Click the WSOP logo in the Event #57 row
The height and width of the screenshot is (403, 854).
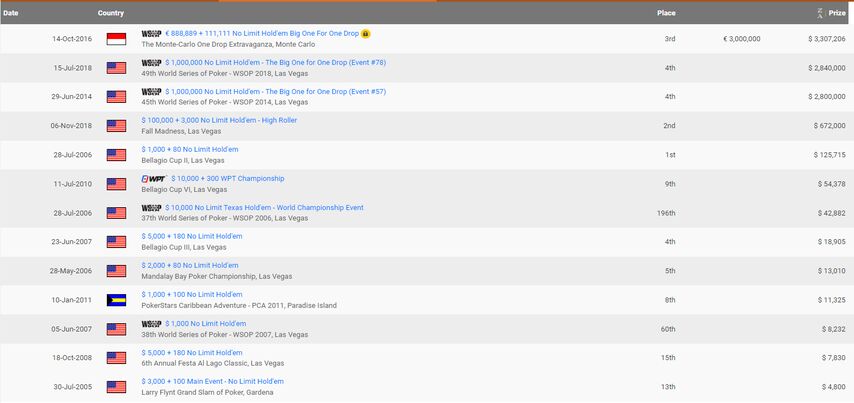(151, 91)
